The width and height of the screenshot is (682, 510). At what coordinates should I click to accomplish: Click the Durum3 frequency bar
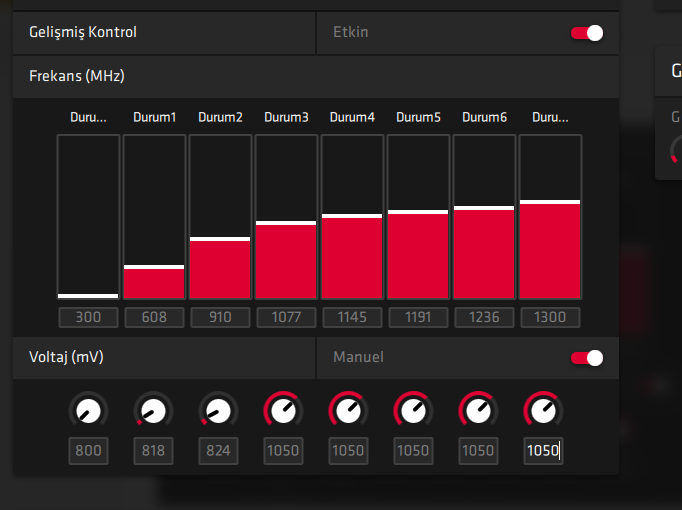coord(286,217)
